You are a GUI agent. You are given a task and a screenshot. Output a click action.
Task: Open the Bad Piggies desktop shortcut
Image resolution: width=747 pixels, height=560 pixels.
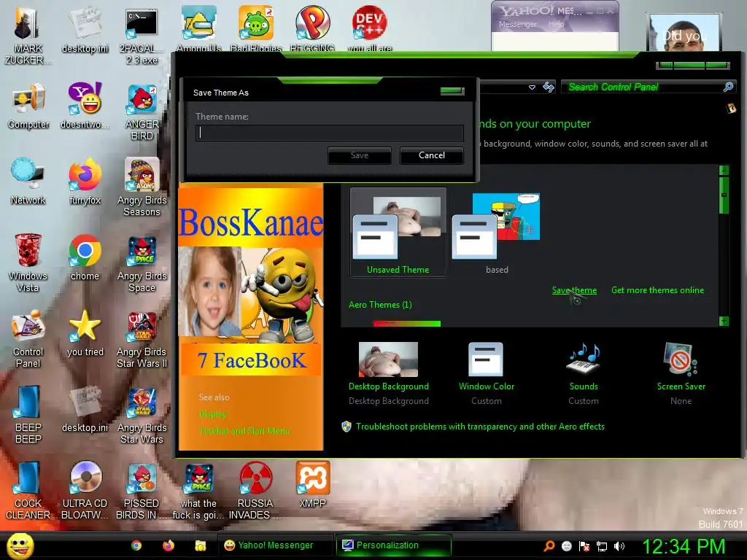click(256, 28)
